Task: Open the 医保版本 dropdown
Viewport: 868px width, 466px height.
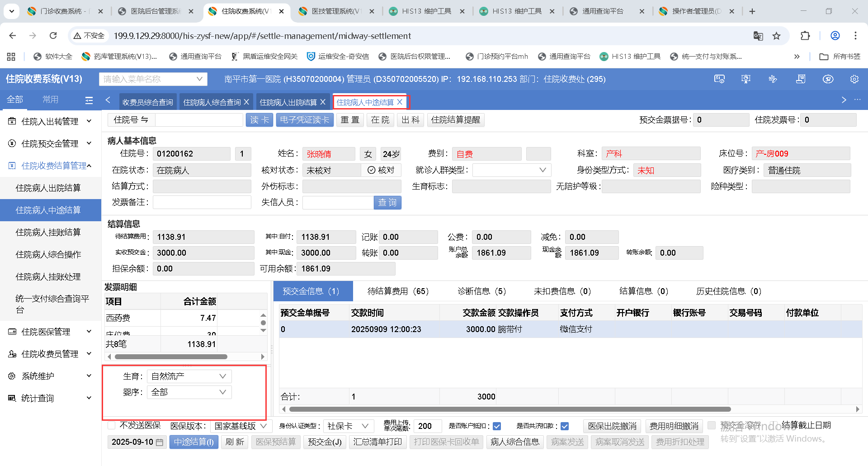Action: pyautogui.click(x=241, y=426)
